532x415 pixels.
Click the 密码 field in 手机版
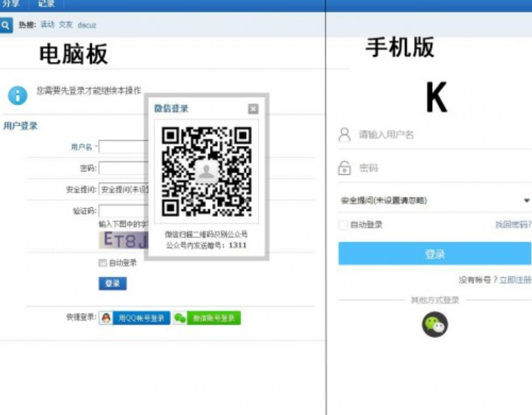(x=434, y=168)
